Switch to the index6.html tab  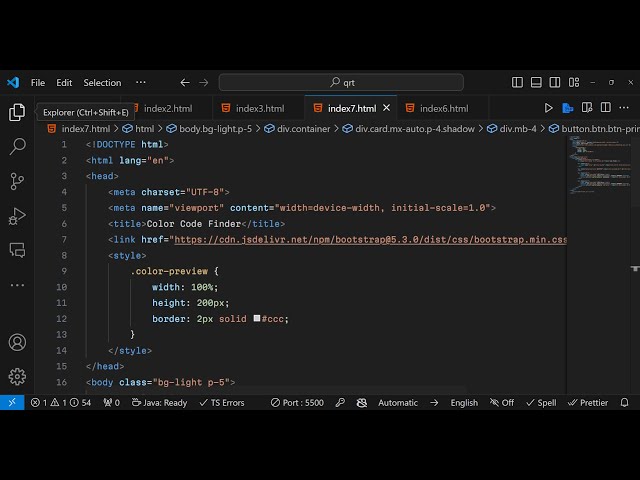[436, 108]
